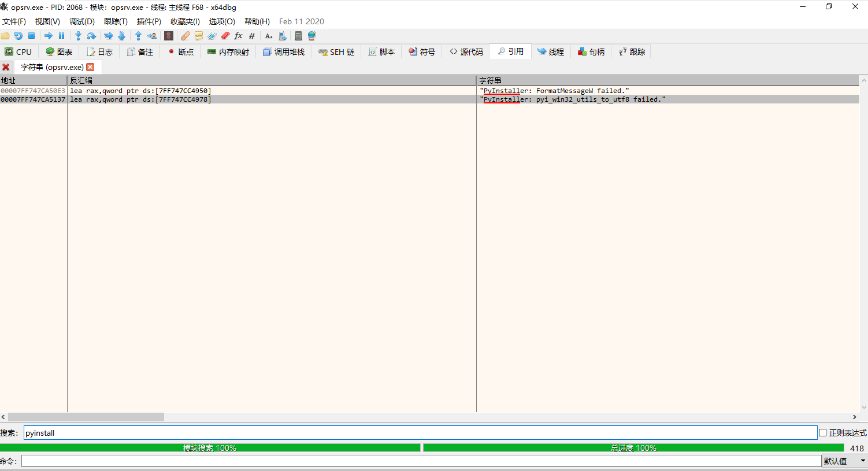The height and width of the screenshot is (471, 868).
Task: Click the Stop debugging square icon
Action: point(32,36)
